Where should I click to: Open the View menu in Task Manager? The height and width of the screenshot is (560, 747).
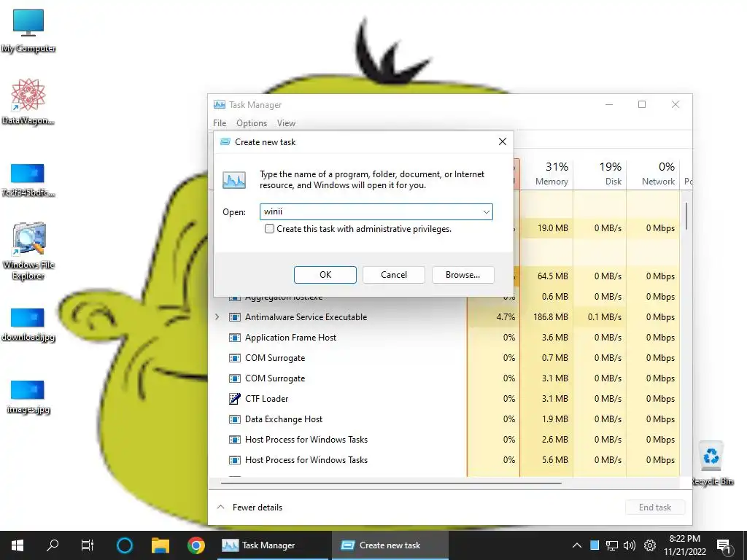286,122
